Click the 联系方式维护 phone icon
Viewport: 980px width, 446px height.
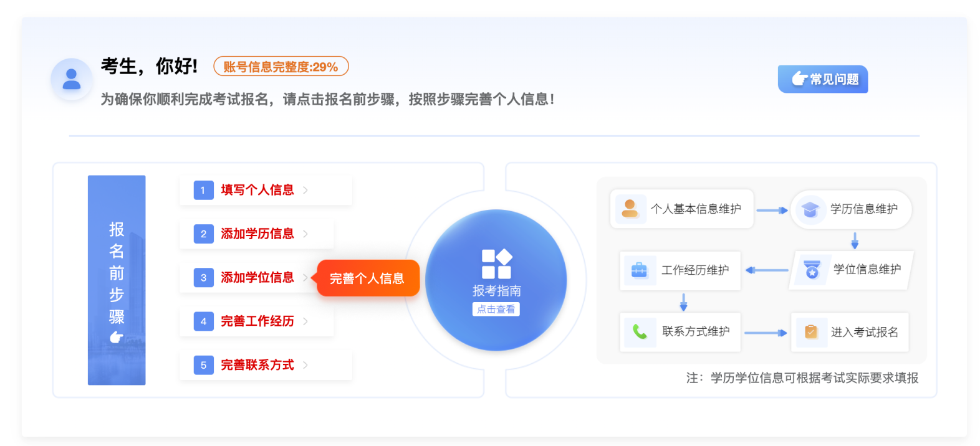(640, 331)
